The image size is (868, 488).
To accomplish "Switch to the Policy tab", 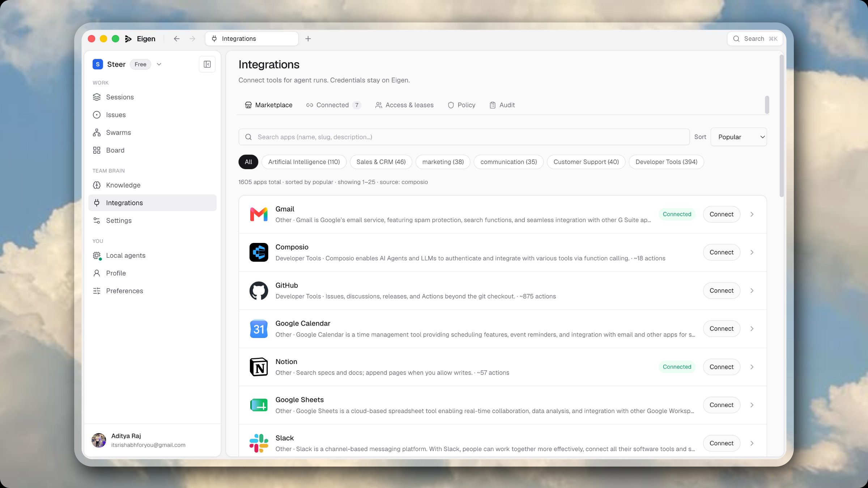I will click(x=461, y=105).
